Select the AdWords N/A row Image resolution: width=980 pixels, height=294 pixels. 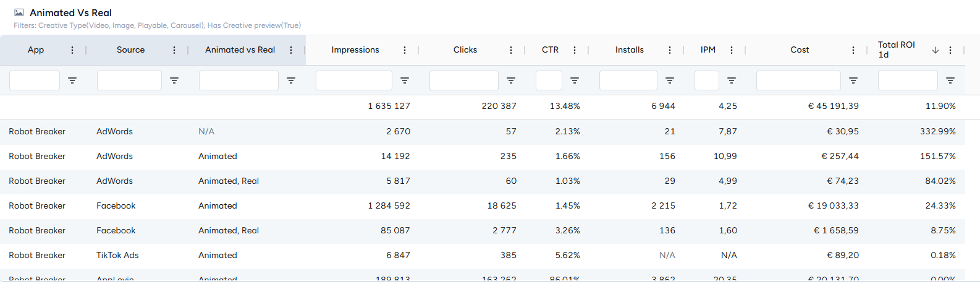pos(482,132)
